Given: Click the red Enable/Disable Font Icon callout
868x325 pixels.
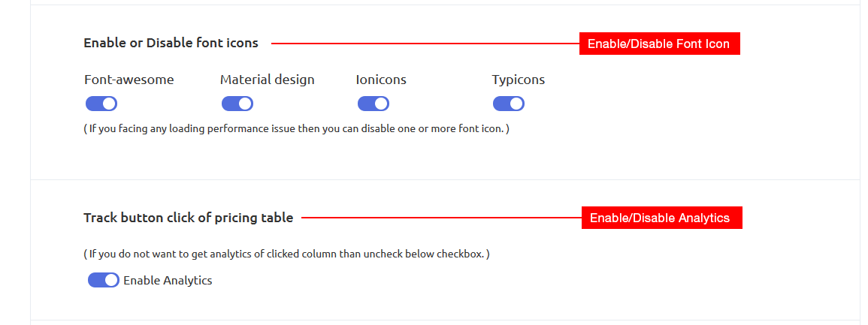Looking at the screenshot, I should [659, 44].
